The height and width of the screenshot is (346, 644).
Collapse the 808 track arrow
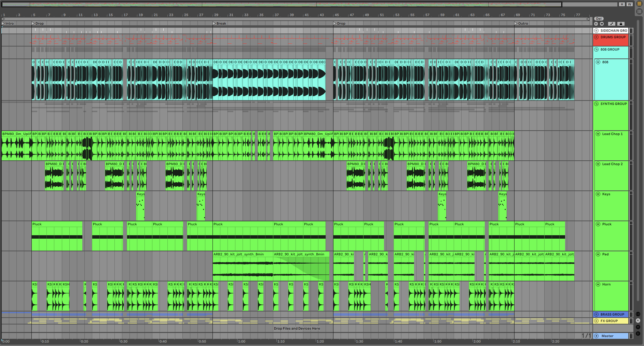[598, 62]
